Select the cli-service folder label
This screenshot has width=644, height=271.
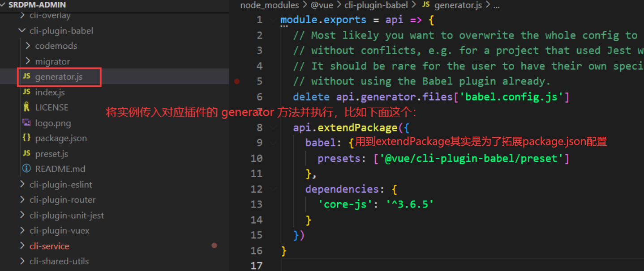click(x=49, y=246)
